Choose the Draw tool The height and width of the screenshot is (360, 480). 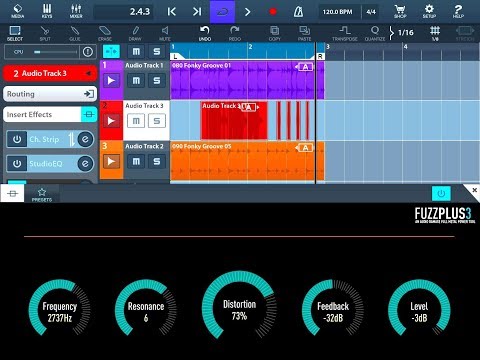tap(135, 33)
